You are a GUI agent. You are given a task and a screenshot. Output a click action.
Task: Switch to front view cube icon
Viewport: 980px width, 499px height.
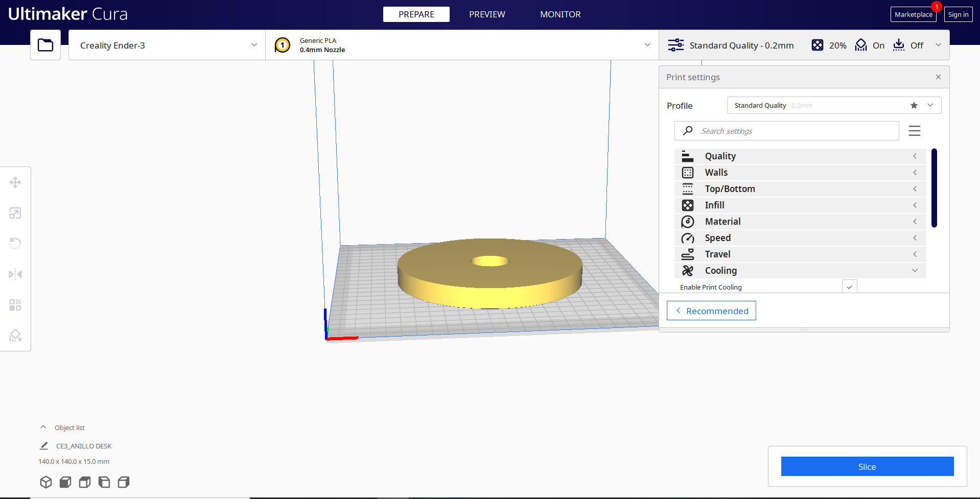65,482
